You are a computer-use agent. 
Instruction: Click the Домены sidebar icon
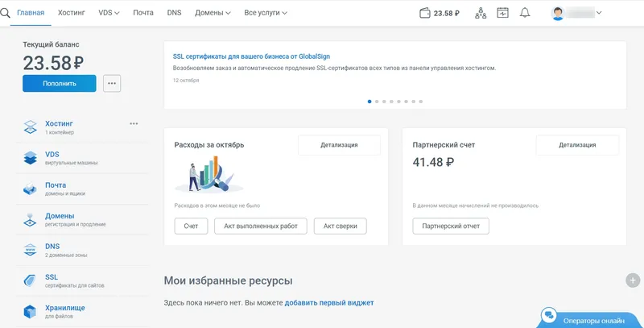30,219
